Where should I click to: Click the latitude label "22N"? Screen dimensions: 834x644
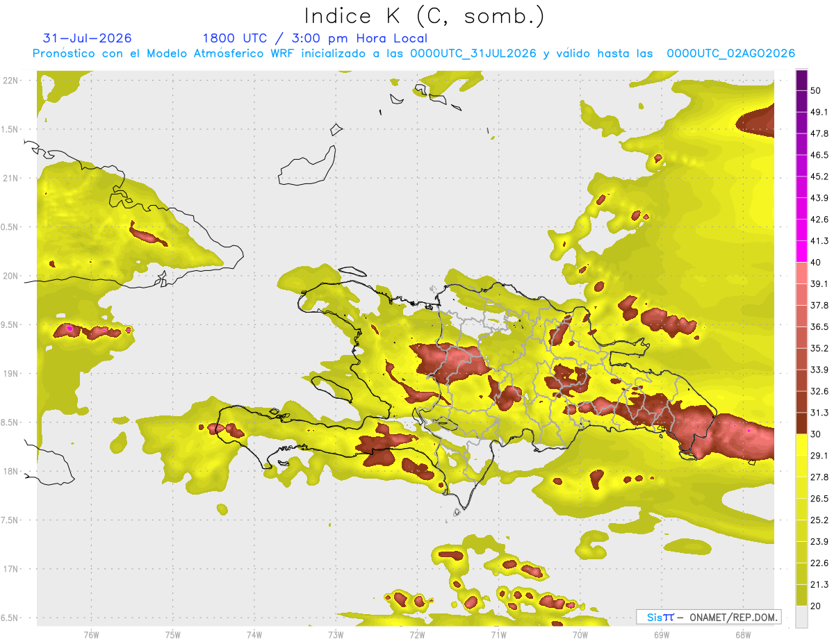11,80
